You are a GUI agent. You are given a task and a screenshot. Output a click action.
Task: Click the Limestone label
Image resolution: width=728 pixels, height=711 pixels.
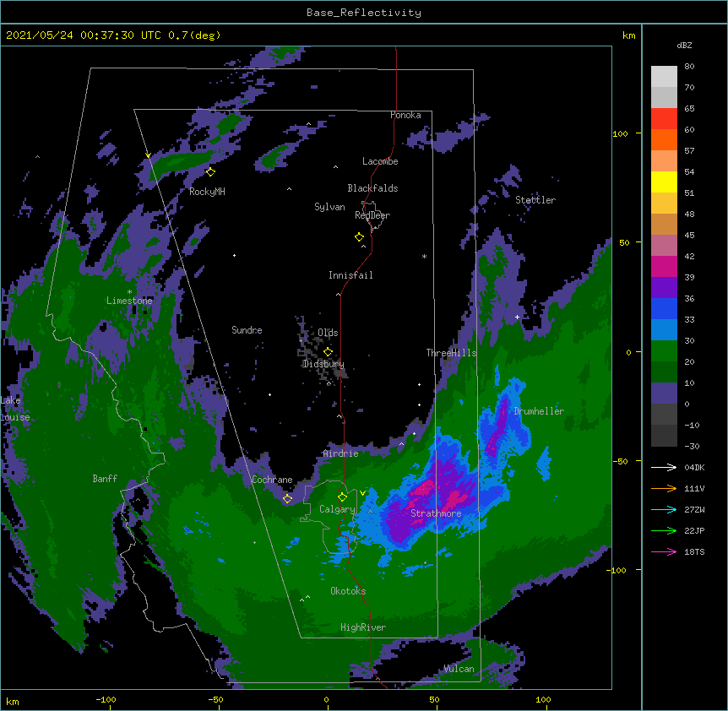click(x=129, y=301)
